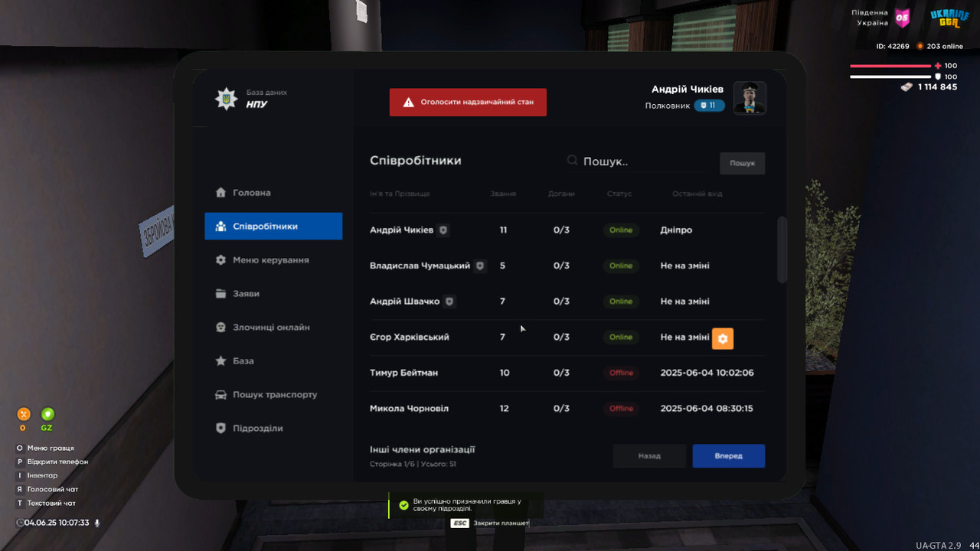Click last login 2025-06-04 08:30:15
This screenshot has height=551, width=980.
click(707, 409)
